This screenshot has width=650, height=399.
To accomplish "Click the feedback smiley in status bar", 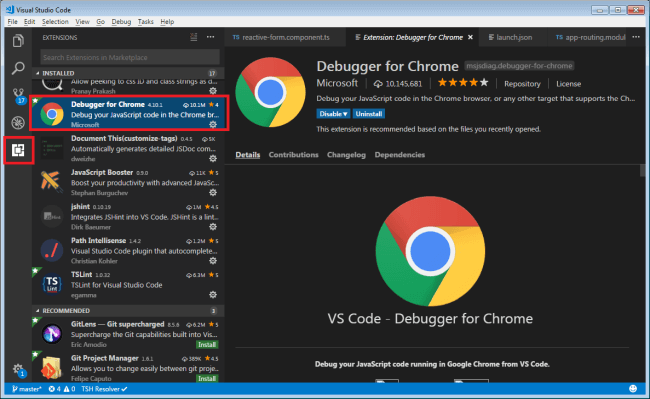I will tap(633, 389).
